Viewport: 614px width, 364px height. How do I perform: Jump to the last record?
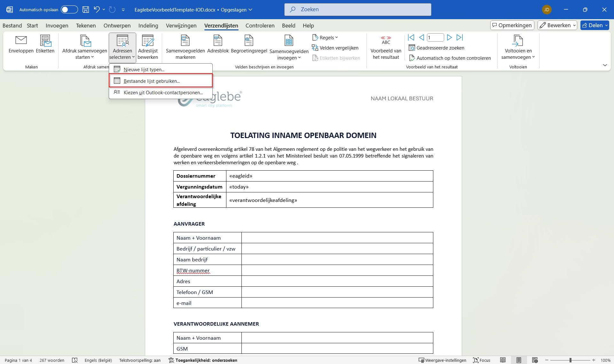tap(460, 37)
